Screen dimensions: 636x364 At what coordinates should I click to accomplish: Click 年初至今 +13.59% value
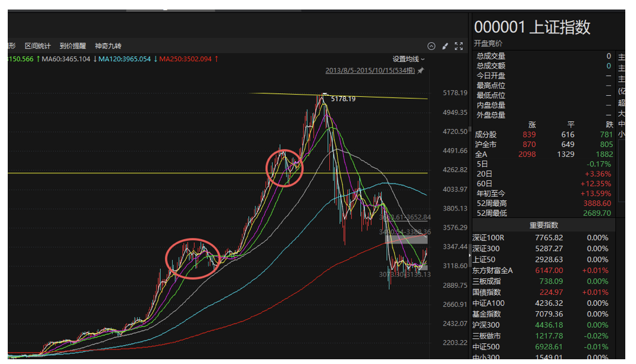(x=596, y=193)
